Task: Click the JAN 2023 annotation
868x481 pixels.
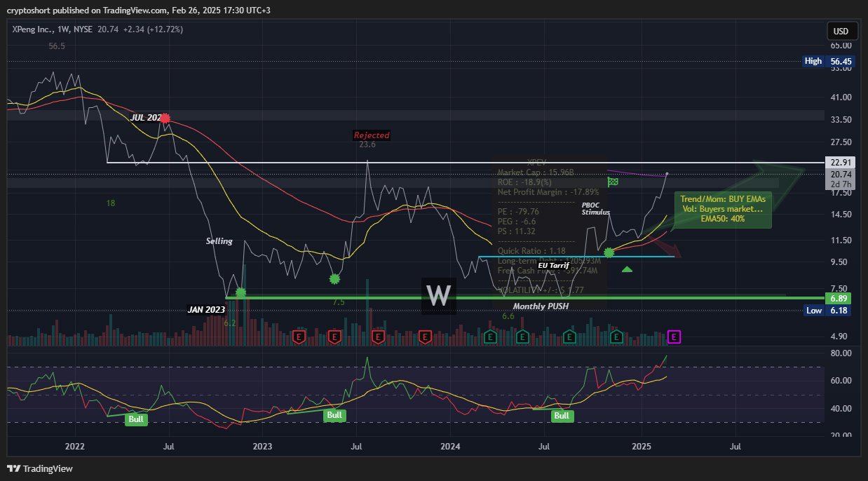Action: tap(206, 309)
